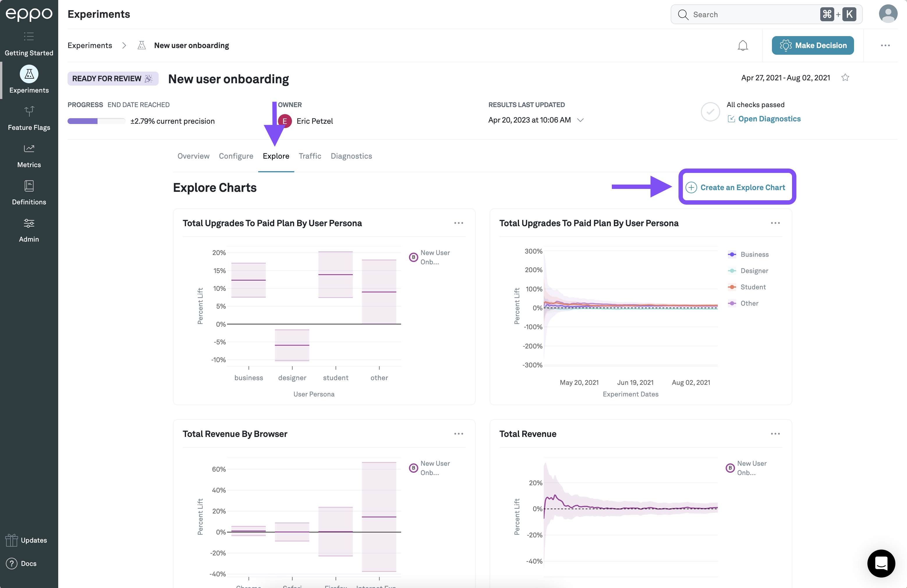Expand results last updated dropdown chevron
Viewport: 907px width, 588px height.
580,120
